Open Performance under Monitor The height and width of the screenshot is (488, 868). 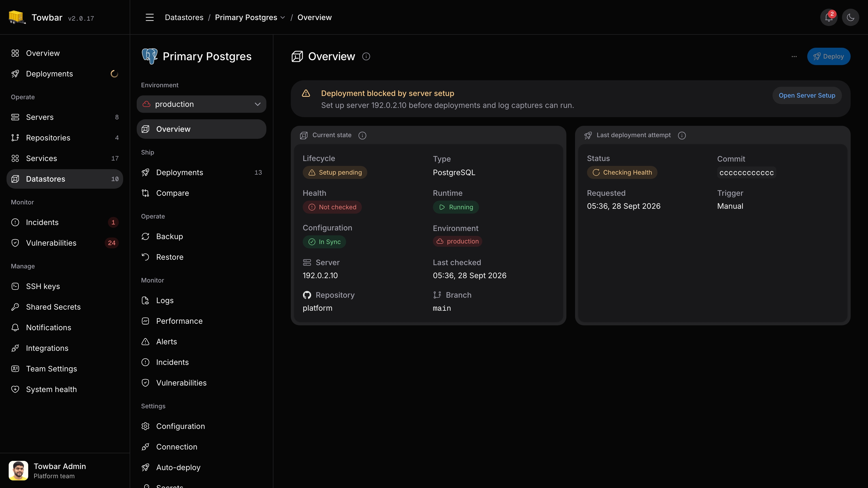202,321
